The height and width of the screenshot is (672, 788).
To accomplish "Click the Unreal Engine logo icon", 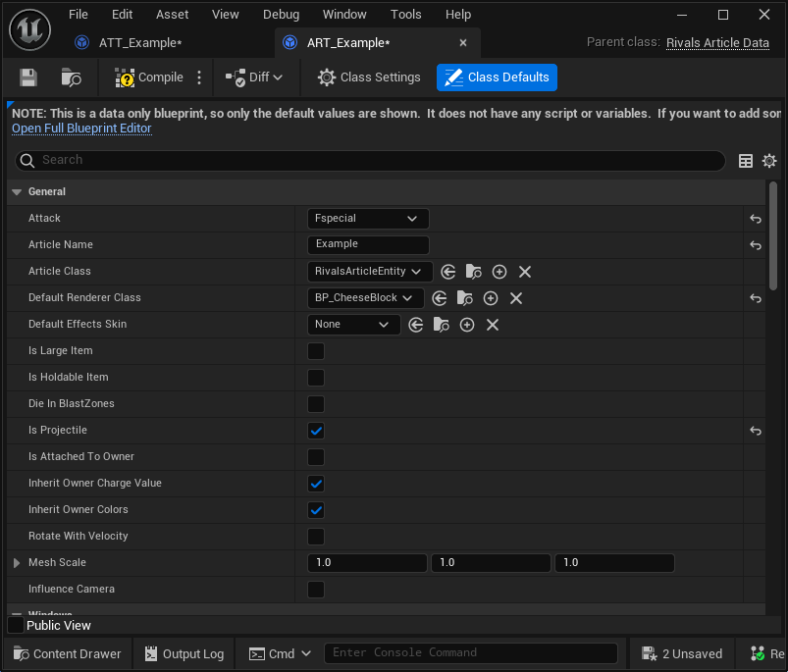I will tap(30, 29).
